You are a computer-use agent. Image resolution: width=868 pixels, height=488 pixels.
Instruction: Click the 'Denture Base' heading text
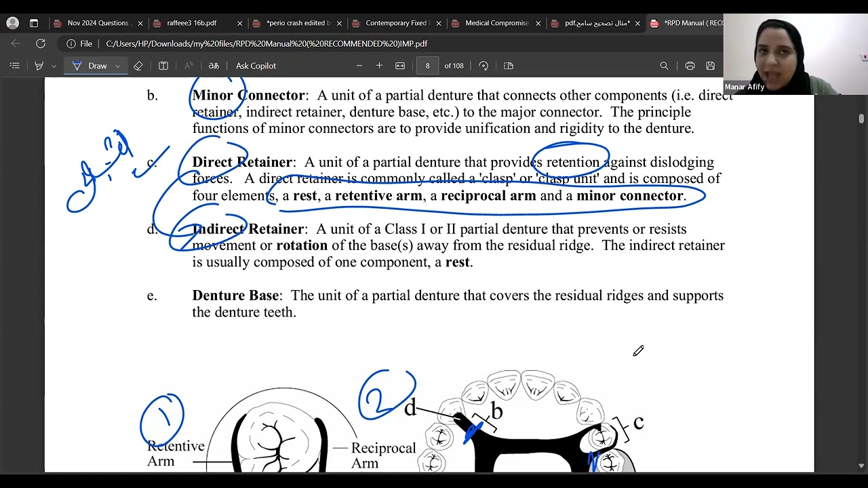pyautogui.click(x=235, y=296)
